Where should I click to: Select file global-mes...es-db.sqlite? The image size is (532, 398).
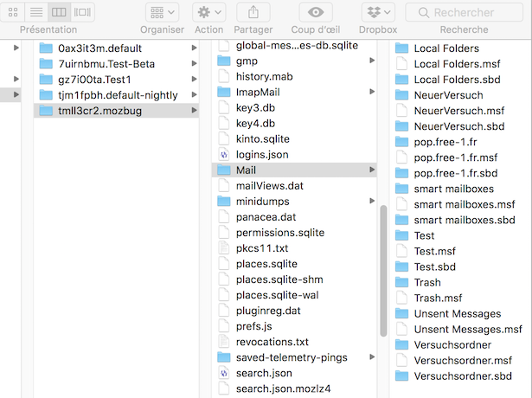coord(297,46)
